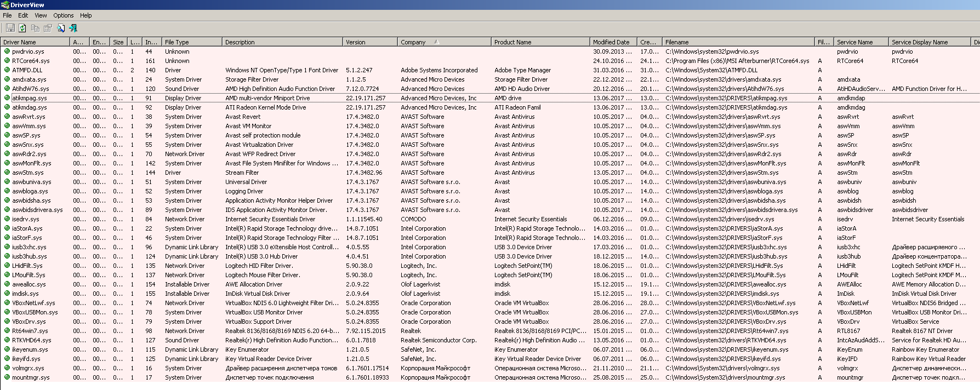Image resolution: width=980 pixels, height=390 pixels.
Task: Sort by the Description column header
Action: point(282,42)
